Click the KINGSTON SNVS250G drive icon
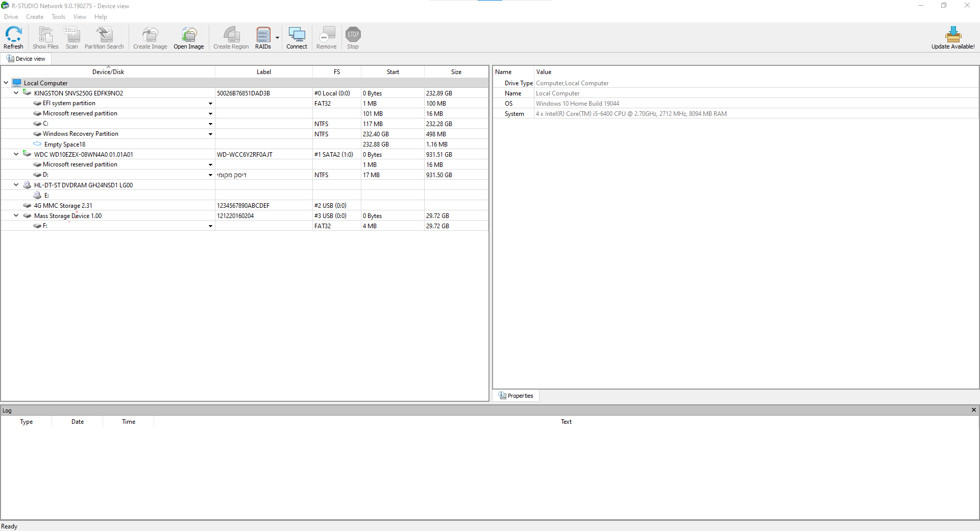Viewport: 980px width, 531px height. 27,93
